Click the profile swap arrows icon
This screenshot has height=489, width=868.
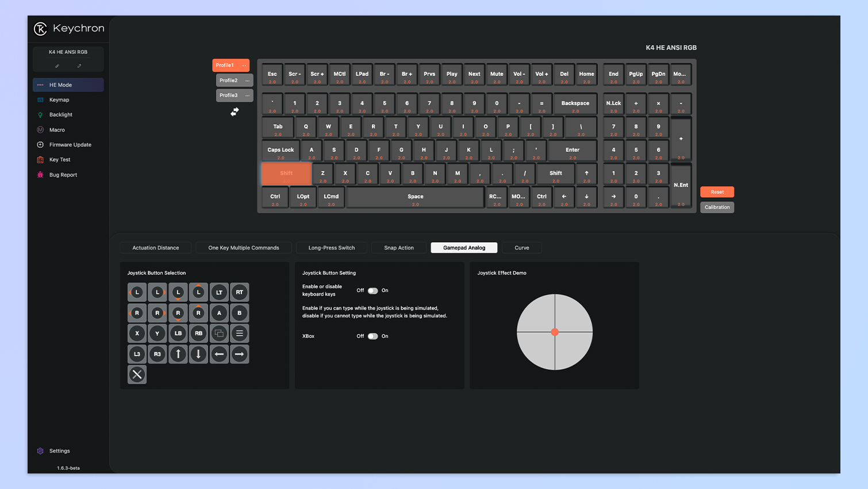tap(235, 112)
